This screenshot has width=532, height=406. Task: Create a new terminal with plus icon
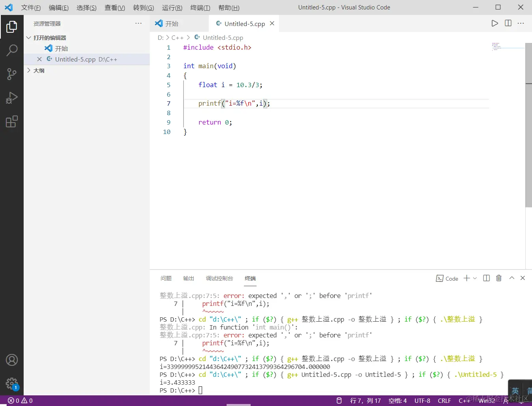coord(467,278)
